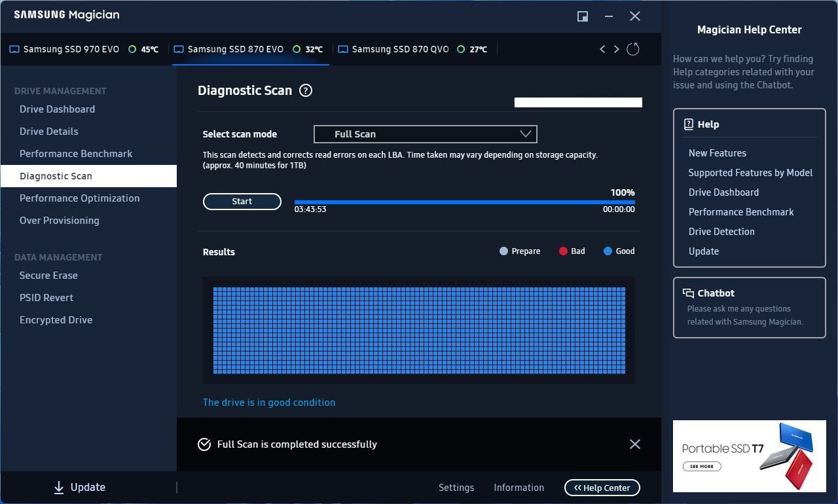The height and width of the screenshot is (504, 838).
Task: Open Supported Features by Model help link
Action: click(750, 173)
